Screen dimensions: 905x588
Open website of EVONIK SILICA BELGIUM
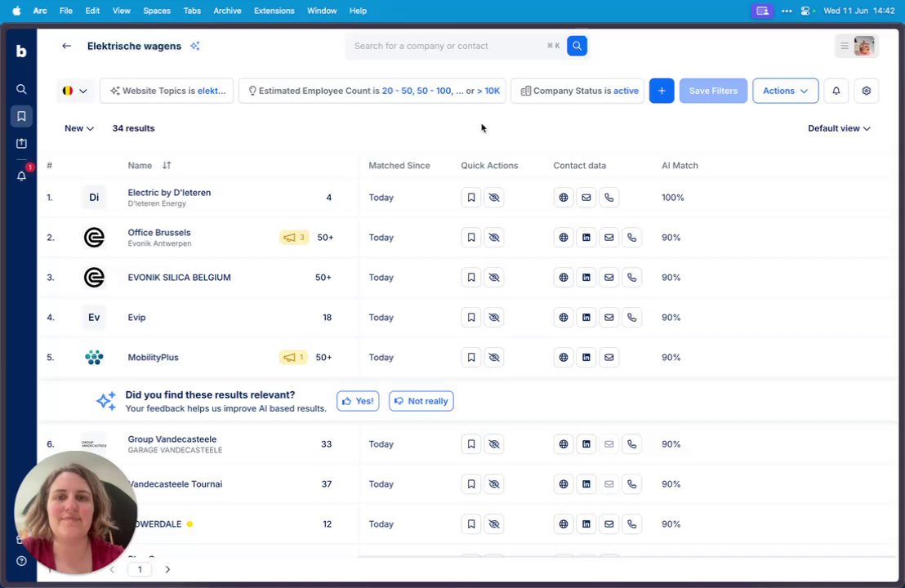pyautogui.click(x=564, y=278)
